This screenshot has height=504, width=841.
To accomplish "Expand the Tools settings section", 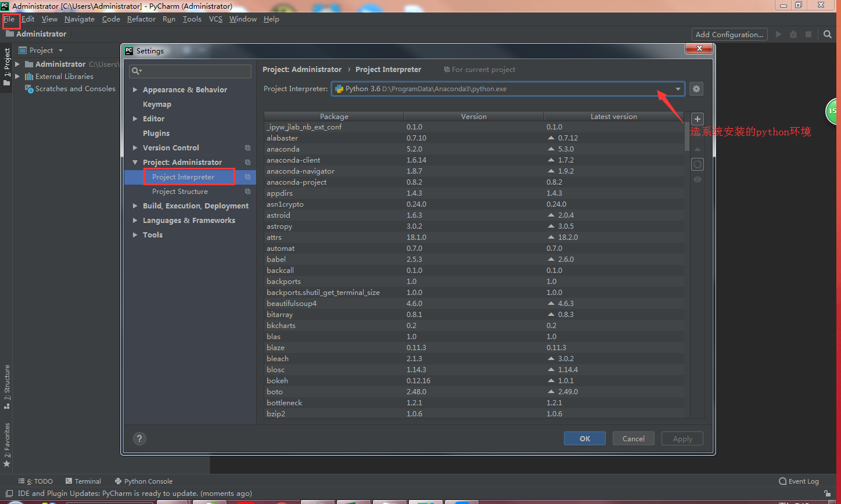I will tap(135, 235).
